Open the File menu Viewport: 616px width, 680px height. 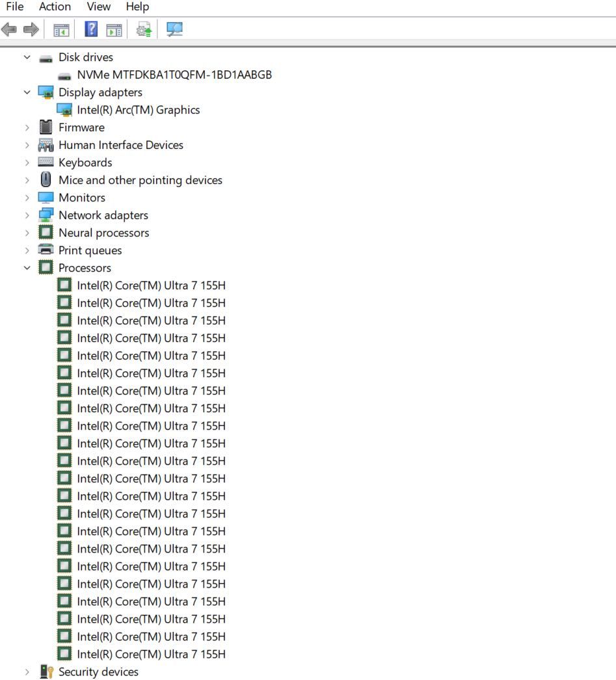pos(15,7)
